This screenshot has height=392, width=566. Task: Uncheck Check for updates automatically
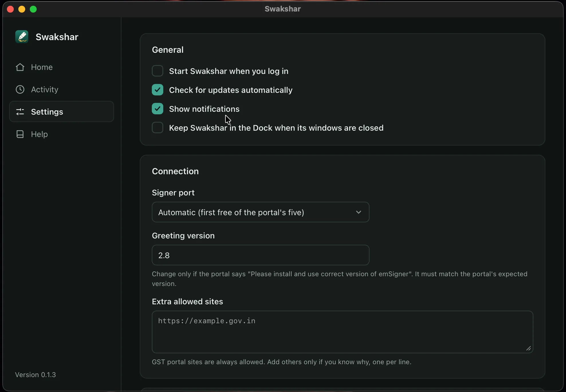coord(158,90)
